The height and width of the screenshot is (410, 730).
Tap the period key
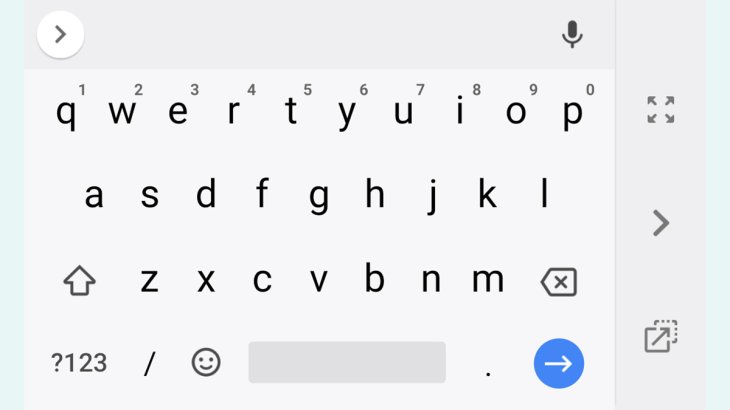pos(488,373)
